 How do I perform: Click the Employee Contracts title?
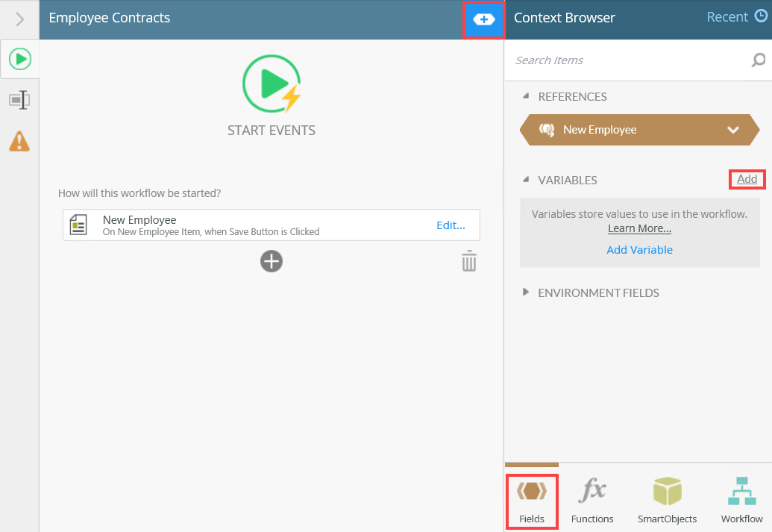coord(110,18)
